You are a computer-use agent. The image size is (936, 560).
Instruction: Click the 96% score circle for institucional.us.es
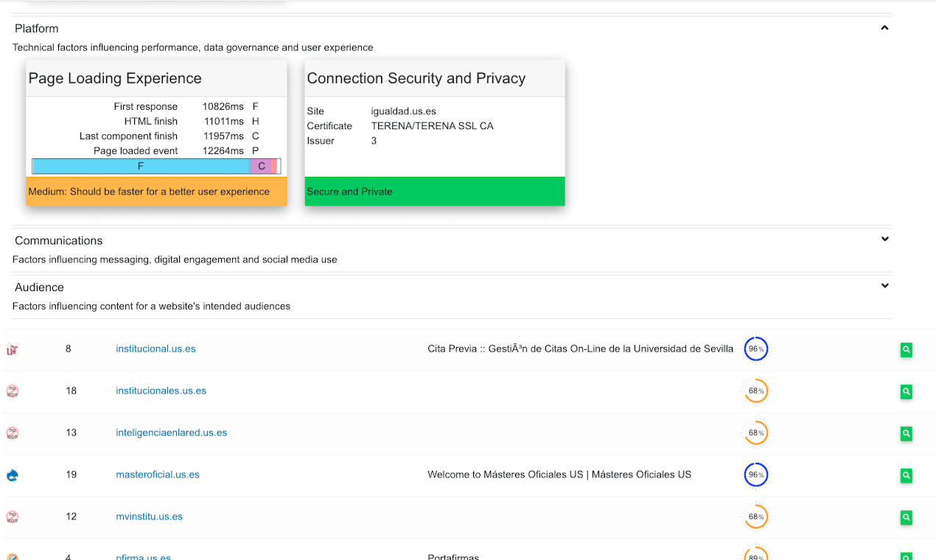[756, 349]
